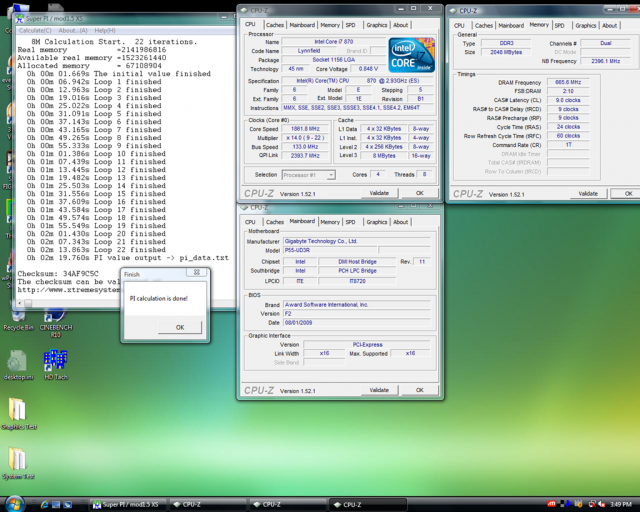Viewport: 640px width, 512px height.
Task: Switch to Super PI taskbar button
Action: [127, 505]
